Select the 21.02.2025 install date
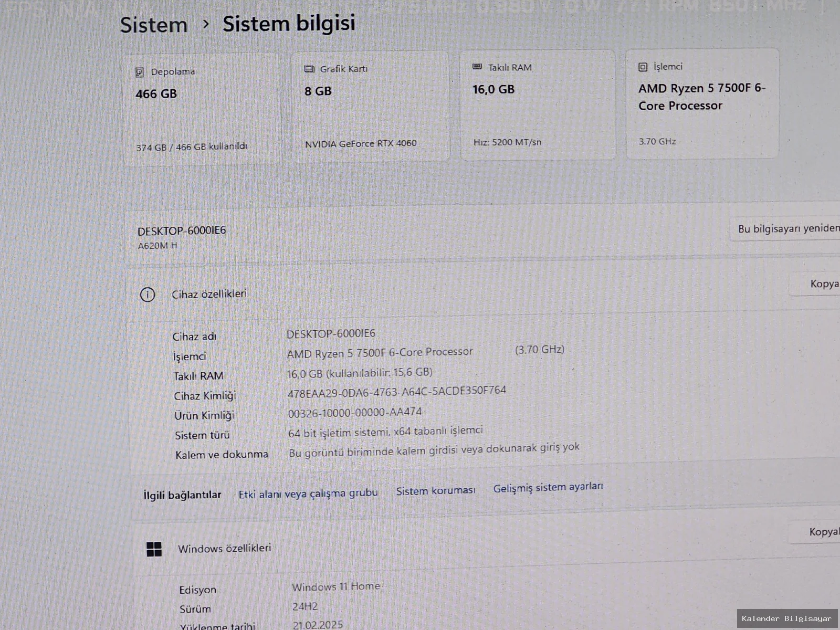840x630 pixels. 318,625
